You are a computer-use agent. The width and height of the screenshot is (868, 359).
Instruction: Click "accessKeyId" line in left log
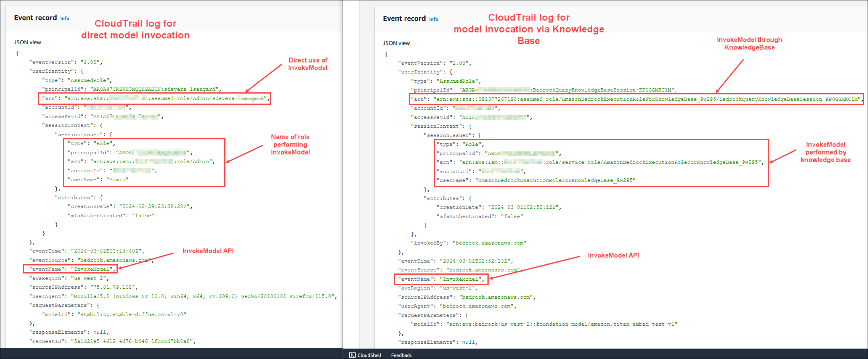point(103,116)
